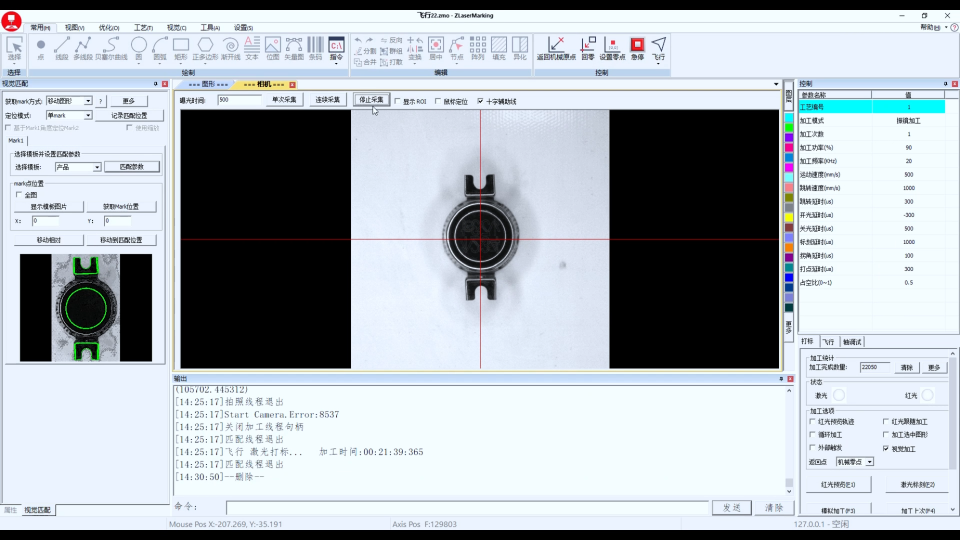Pick the green pen color swatch

tap(789, 127)
